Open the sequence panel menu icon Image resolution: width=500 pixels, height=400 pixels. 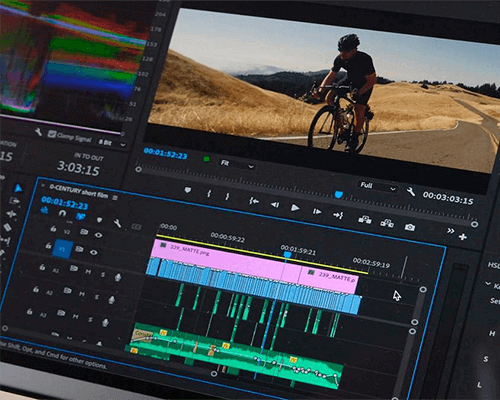click(115, 198)
